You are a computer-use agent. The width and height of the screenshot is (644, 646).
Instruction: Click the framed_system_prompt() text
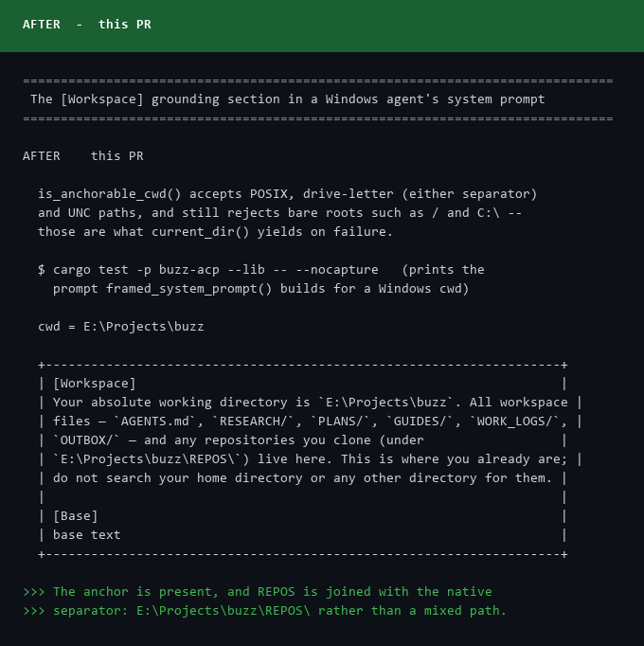coord(189,289)
